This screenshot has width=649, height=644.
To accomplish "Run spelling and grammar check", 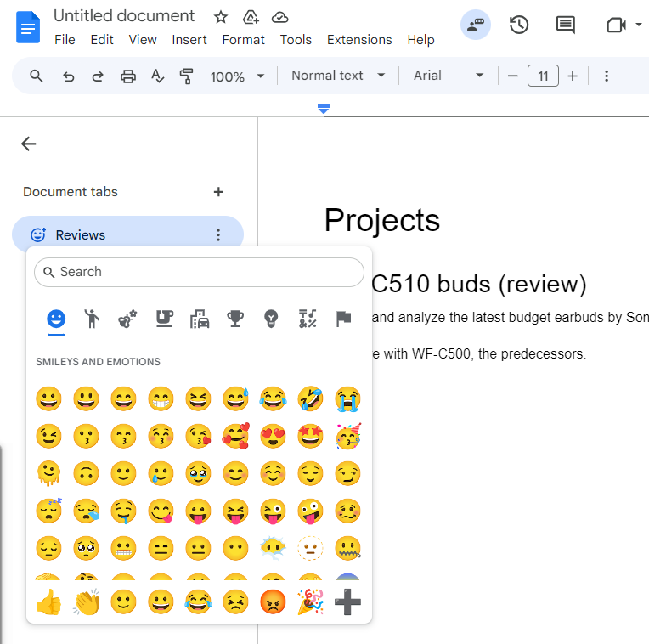I will tap(157, 76).
